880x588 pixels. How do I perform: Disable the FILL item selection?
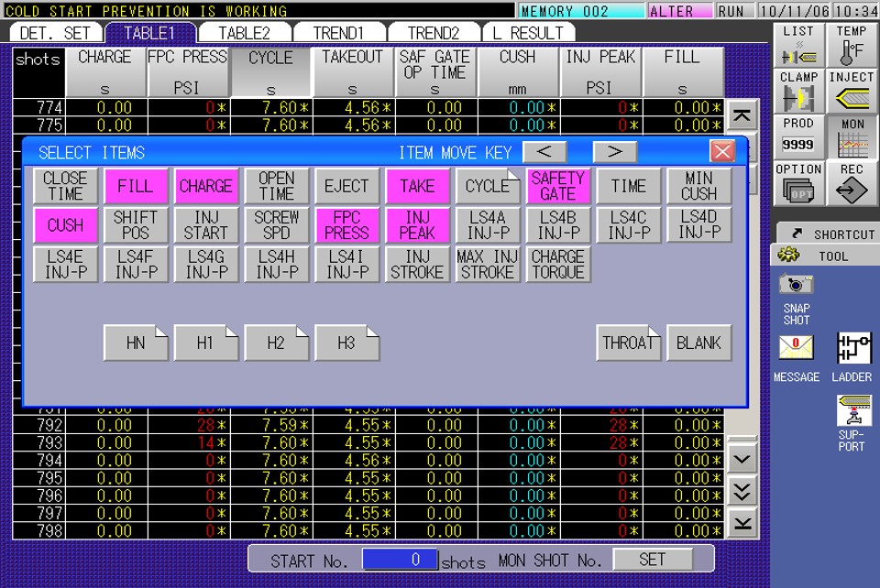[136, 186]
